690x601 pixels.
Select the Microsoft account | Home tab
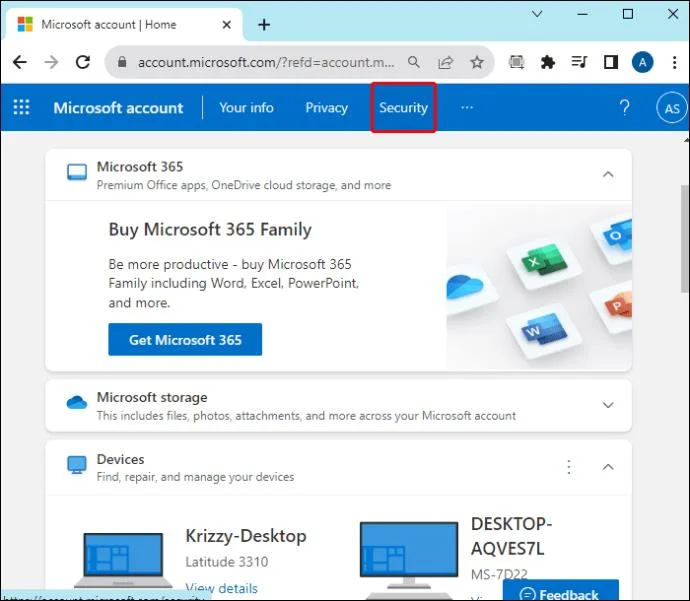click(x=125, y=25)
